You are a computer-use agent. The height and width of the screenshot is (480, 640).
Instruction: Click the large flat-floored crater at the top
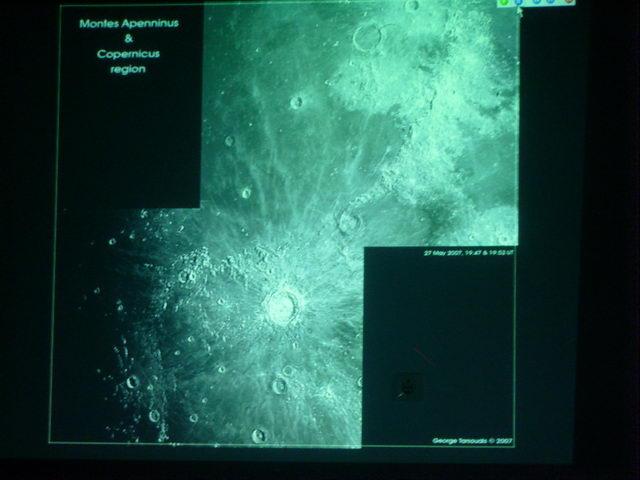pos(368,36)
